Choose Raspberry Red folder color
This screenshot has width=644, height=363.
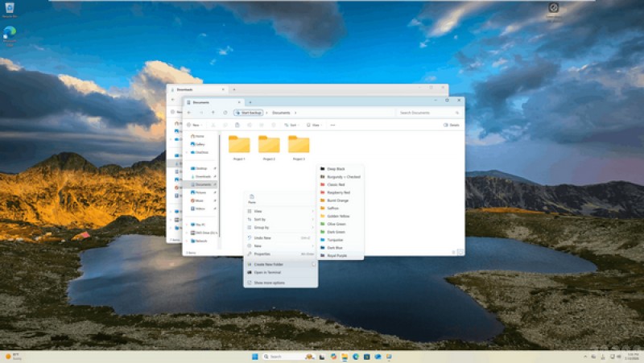point(338,192)
